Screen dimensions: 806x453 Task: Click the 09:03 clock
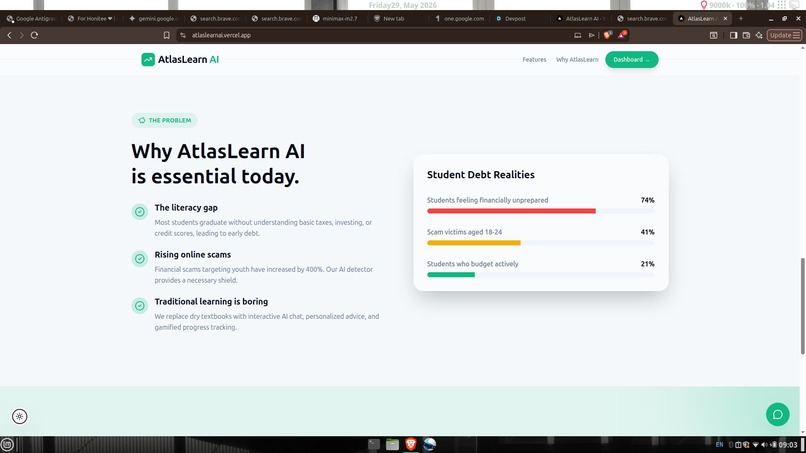coord(787,445)
